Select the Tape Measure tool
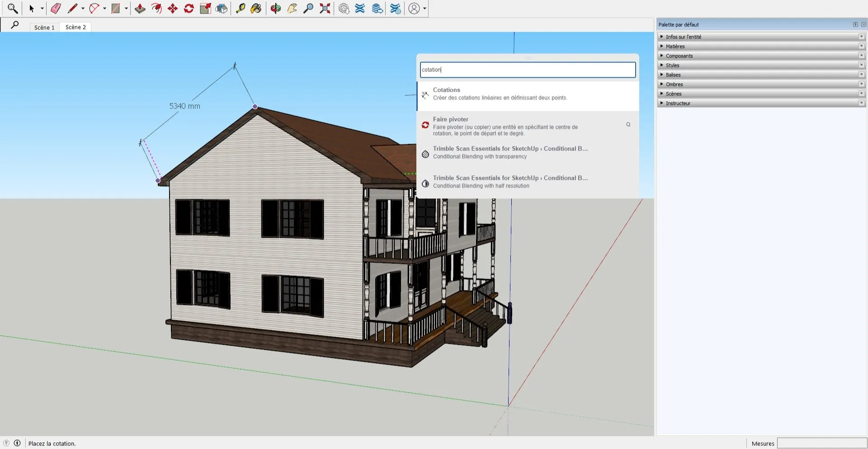868x449 pixels. [241, 8]
